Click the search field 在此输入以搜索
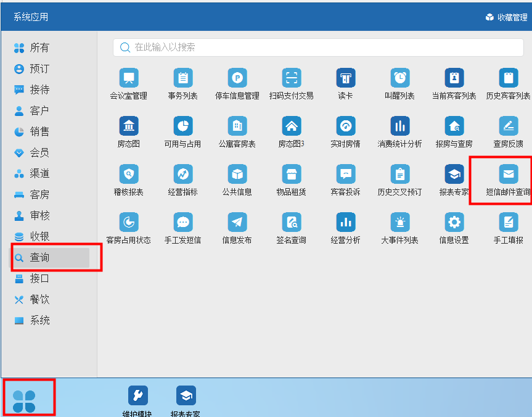The width and height of the screenshot is (532, 417). 318,47
